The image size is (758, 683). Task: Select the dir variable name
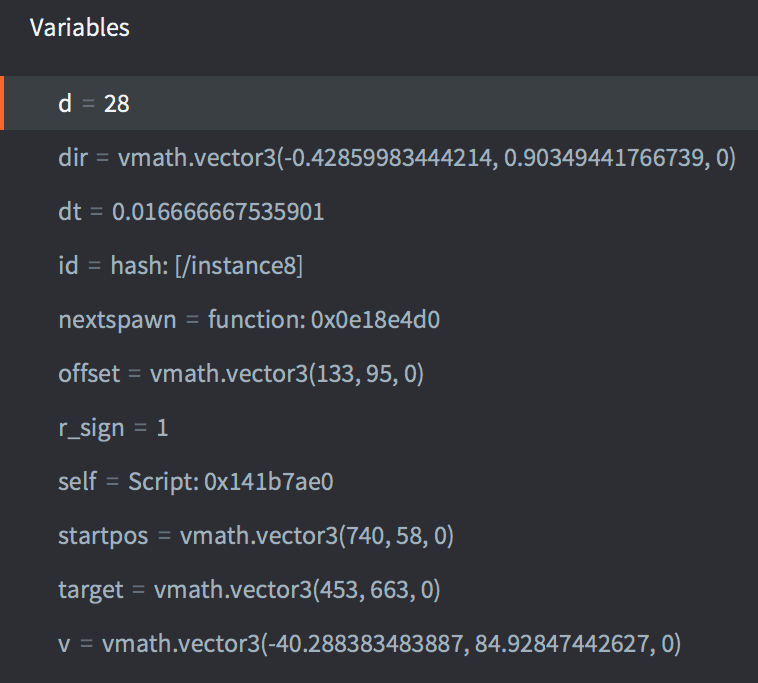(73, 157)
